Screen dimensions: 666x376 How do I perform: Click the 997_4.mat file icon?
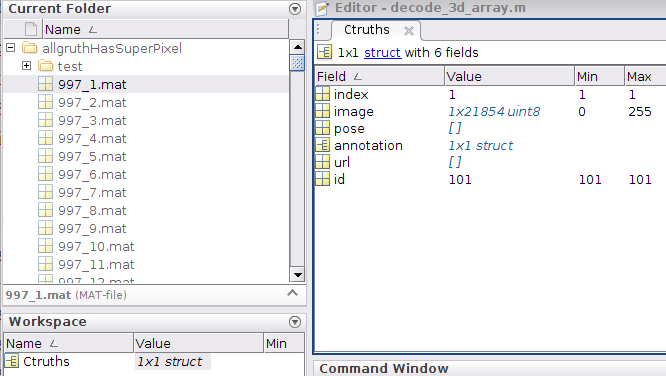click(x=45, y=138)
